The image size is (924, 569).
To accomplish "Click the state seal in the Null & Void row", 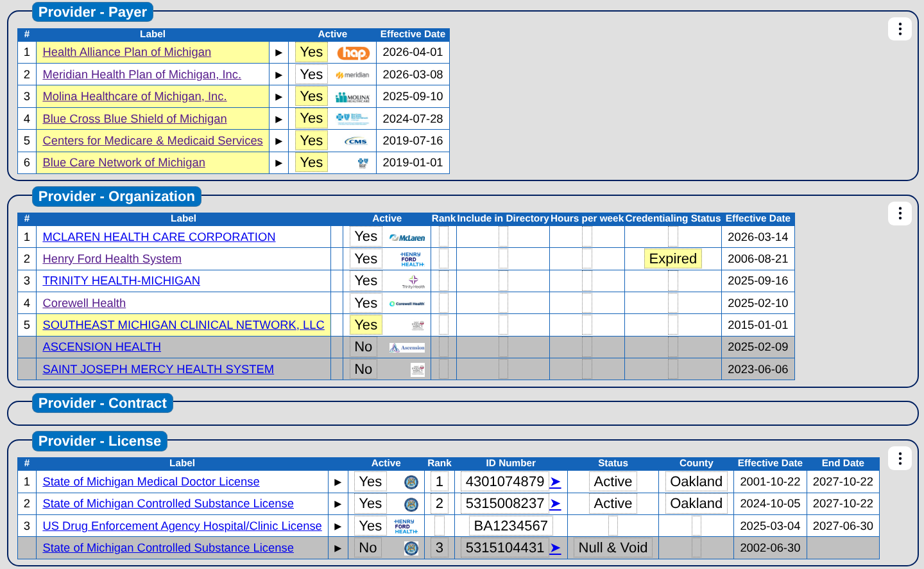I will (x=411, y=548).
